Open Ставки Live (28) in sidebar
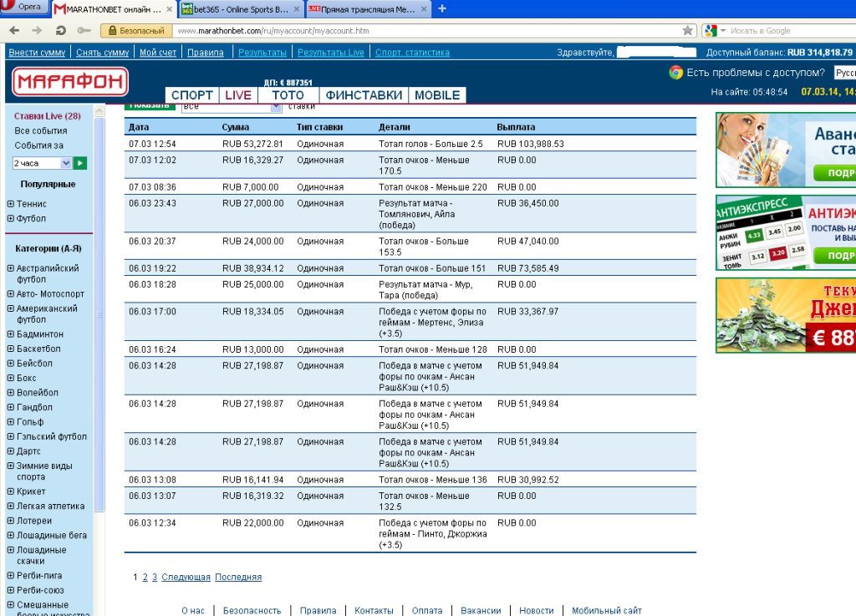 pyautogui.click(x=48, y=115)
